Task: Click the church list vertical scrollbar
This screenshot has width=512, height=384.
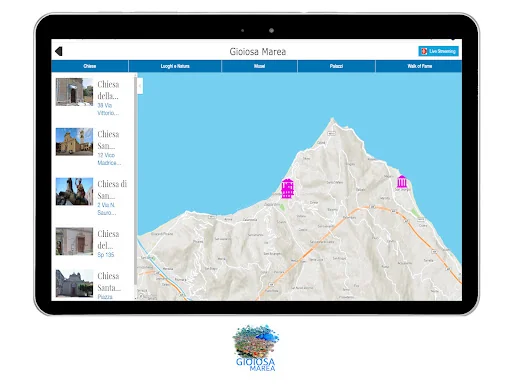Action: point(135,180)
